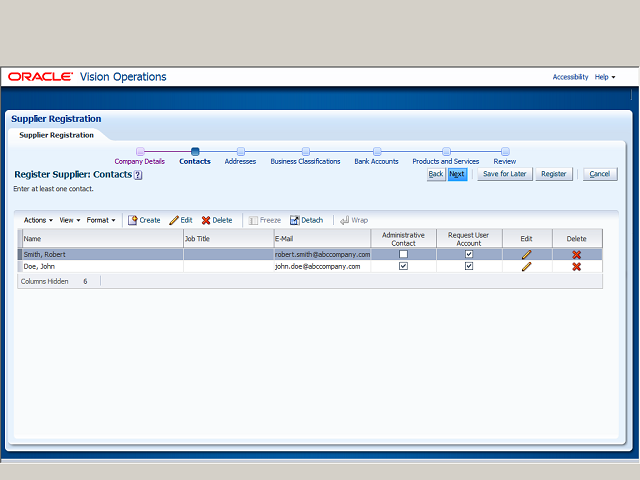Expand the Help dropdown in header

tap(604, 77)
